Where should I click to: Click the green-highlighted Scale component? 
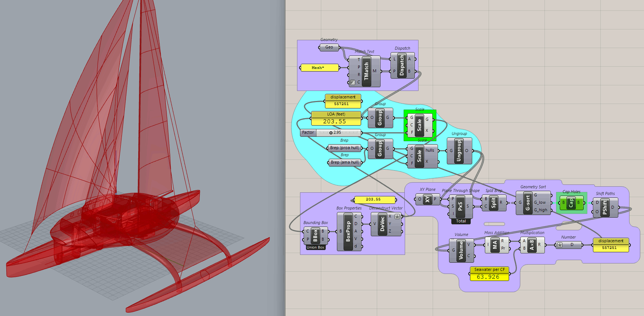419,124
